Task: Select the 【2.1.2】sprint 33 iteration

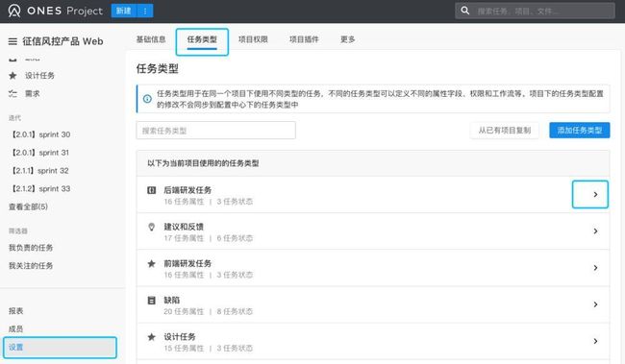Action: pyautogui.click(x=40, y=189)
